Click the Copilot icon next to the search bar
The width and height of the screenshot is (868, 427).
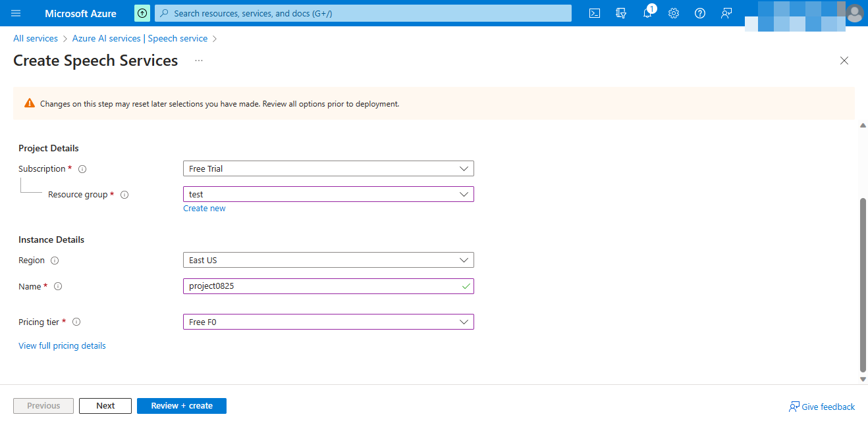[142, 13]
